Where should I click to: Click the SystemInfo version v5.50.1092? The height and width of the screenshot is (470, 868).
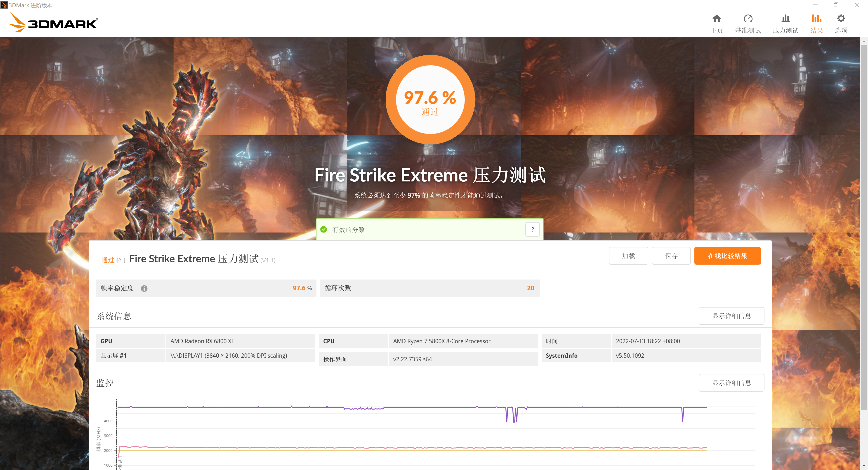pyautogui.click(x=630, y=355)
